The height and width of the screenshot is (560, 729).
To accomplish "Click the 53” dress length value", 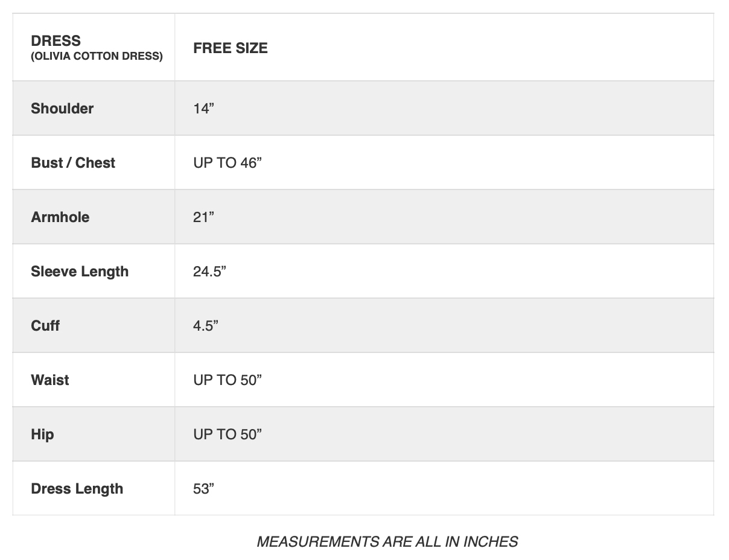I will click(x=204, y=489).
